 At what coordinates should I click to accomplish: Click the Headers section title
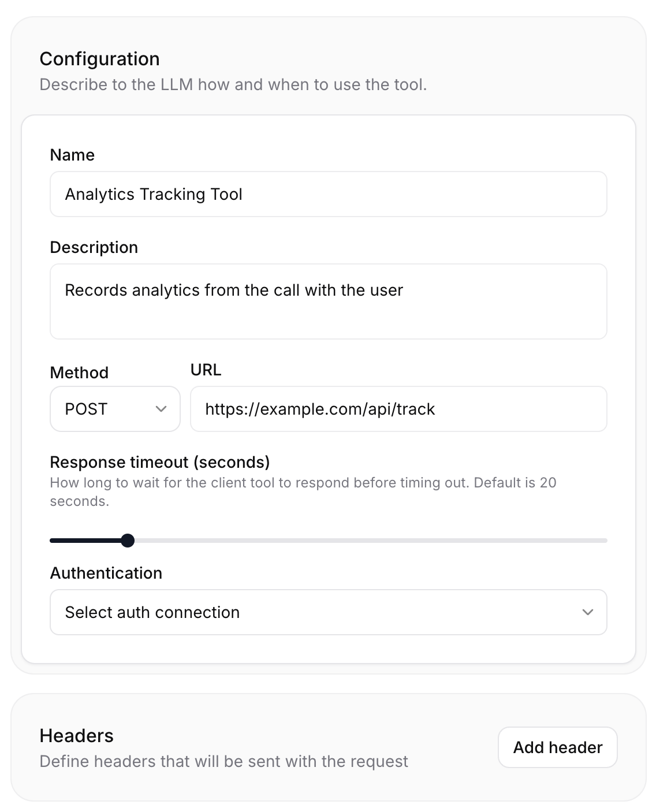click(x=76, y=736)
